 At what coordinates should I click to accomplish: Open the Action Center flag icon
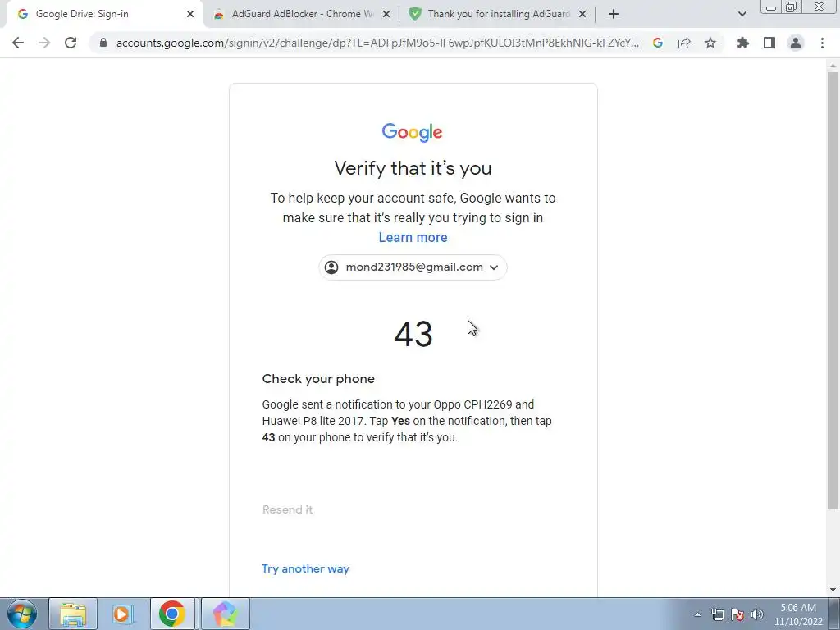tap(737, 614)
